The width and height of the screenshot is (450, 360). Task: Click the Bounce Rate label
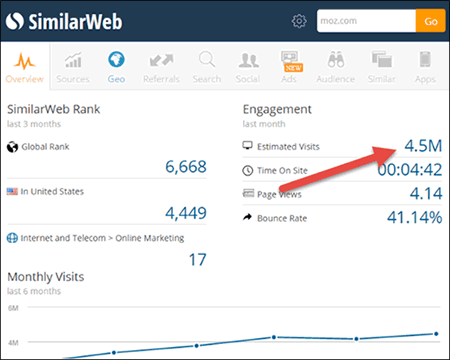pyautogui.click(x=282, y=218)
